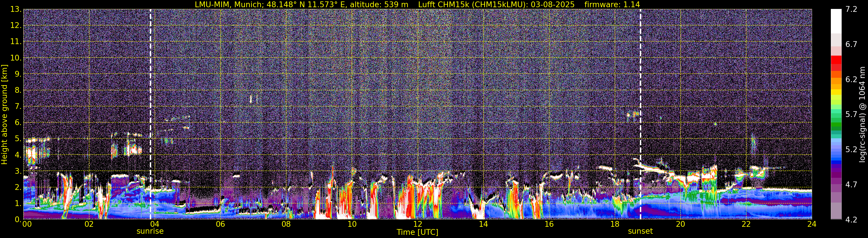Click the "7.2" colorbar tick value
Screen dimensions: 868x238
pyautogui.click(x=851, y=10)
